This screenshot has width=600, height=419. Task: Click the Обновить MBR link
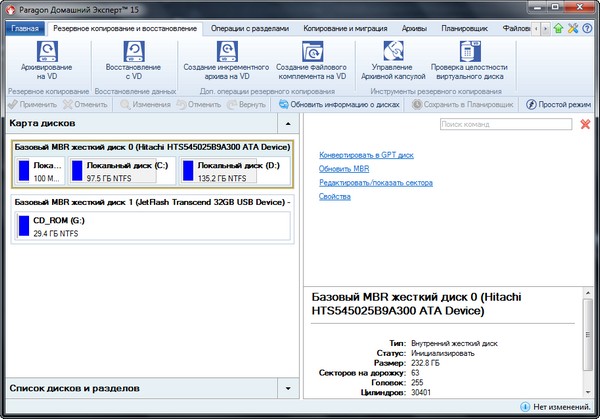(344, 169)
